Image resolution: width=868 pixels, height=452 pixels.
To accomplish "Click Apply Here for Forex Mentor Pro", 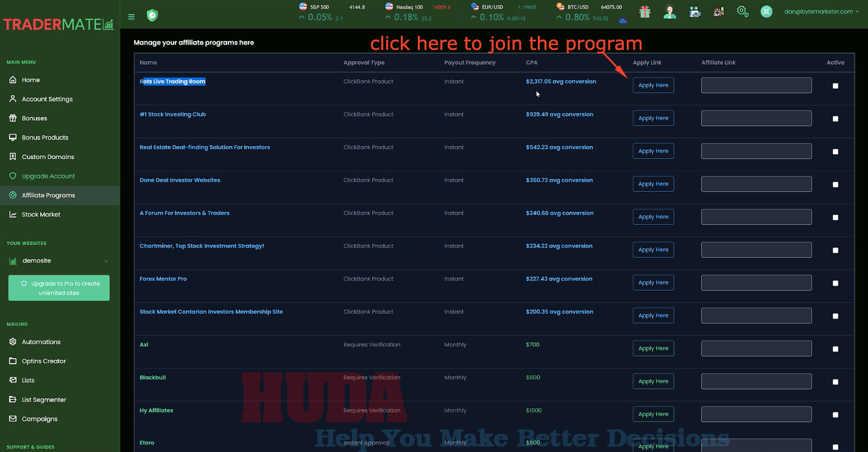I will [653, 283].
